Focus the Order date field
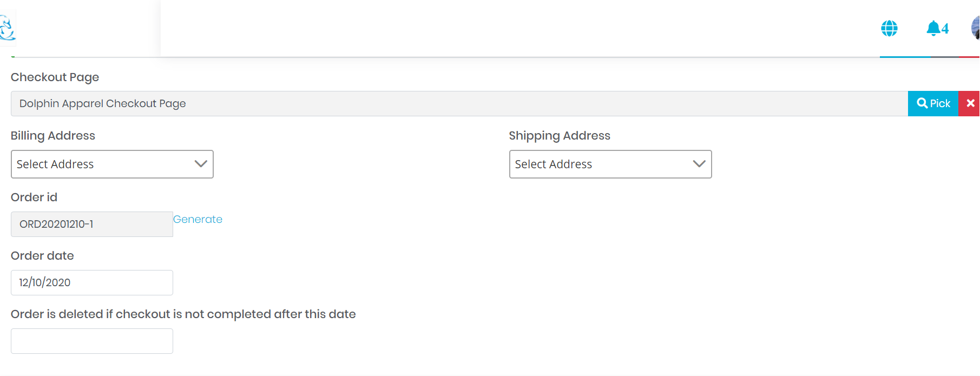This screenshot has width=980, height=376. pos(91,283)
